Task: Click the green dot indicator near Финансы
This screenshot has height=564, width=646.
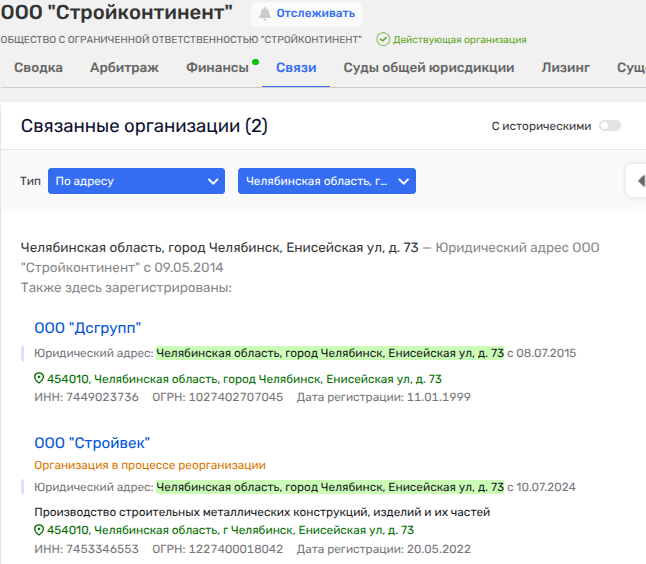Action: (x=255, y=62)
